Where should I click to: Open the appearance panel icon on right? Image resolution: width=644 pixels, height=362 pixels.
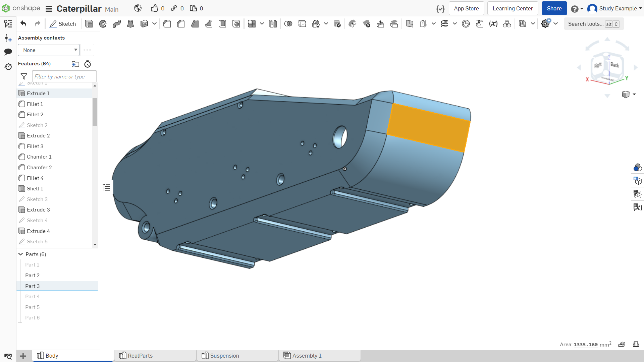pyautogui.click(x=637, y=167)
